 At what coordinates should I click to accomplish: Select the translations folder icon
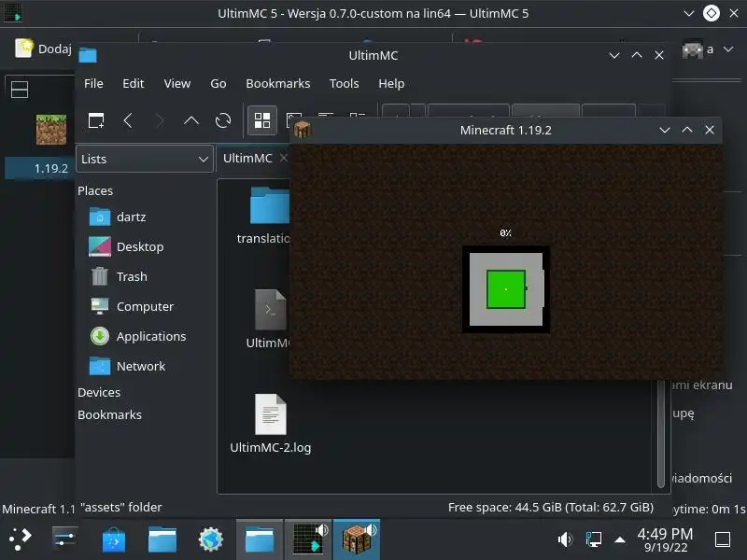coord(269,205)
